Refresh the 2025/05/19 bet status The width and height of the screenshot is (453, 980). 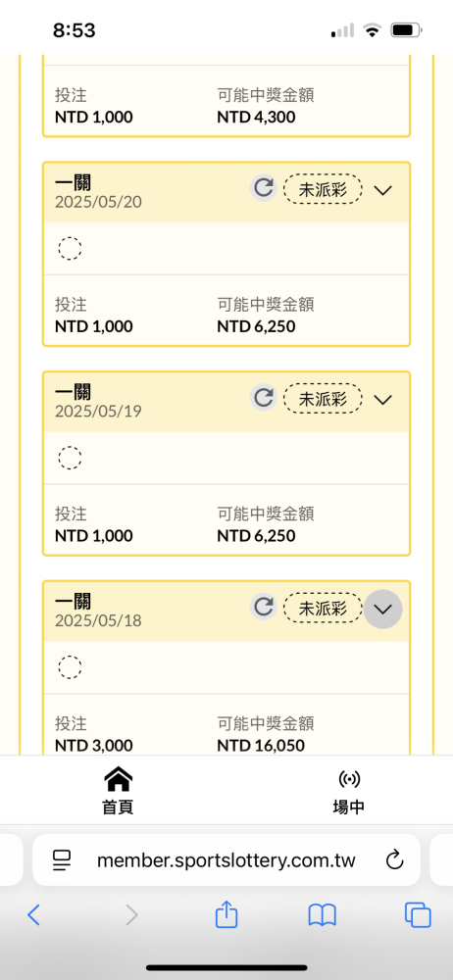pyautogui.click(x=264, y=398)
